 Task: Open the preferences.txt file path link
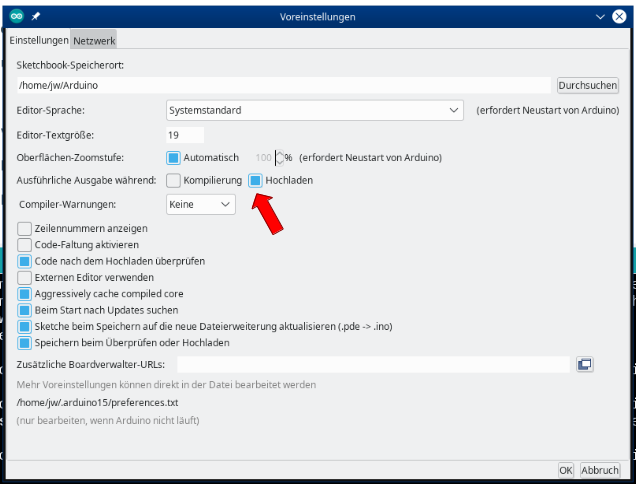[x=97, y=403]
